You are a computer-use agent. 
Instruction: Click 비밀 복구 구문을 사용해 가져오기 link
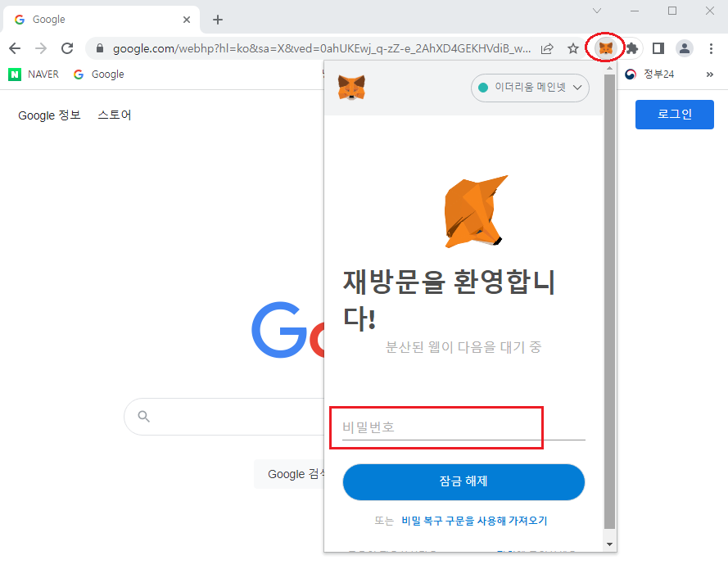coord(474,521)
